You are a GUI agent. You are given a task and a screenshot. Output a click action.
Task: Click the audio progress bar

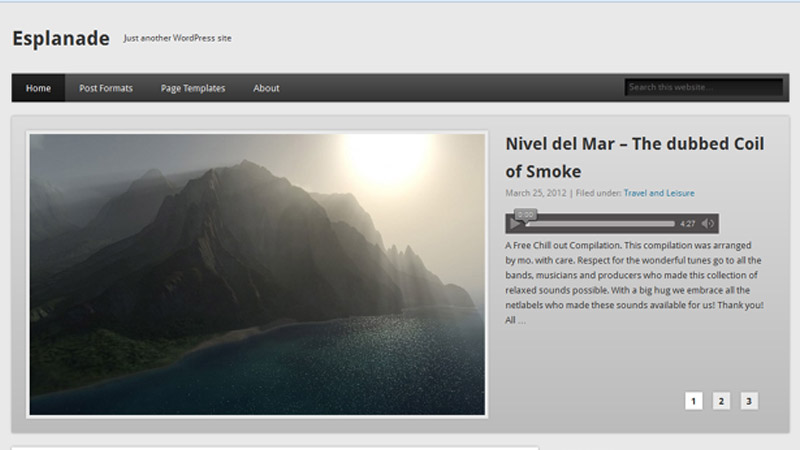[601, 223]
